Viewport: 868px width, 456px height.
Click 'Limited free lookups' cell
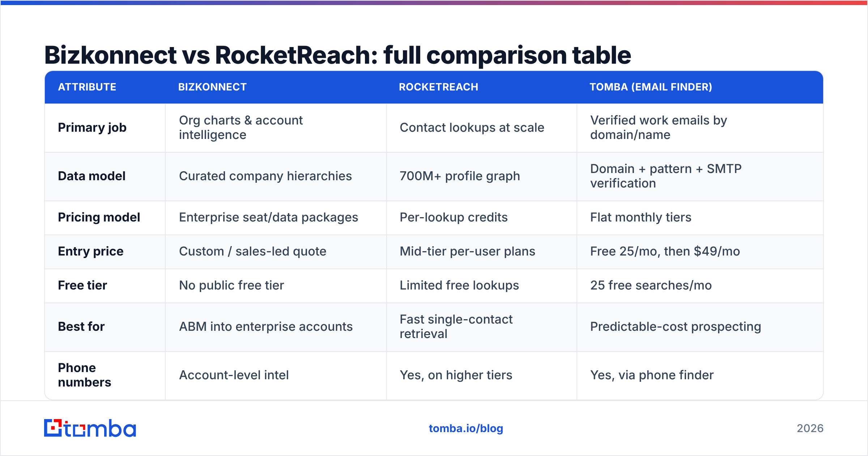[x=482, y=286]
